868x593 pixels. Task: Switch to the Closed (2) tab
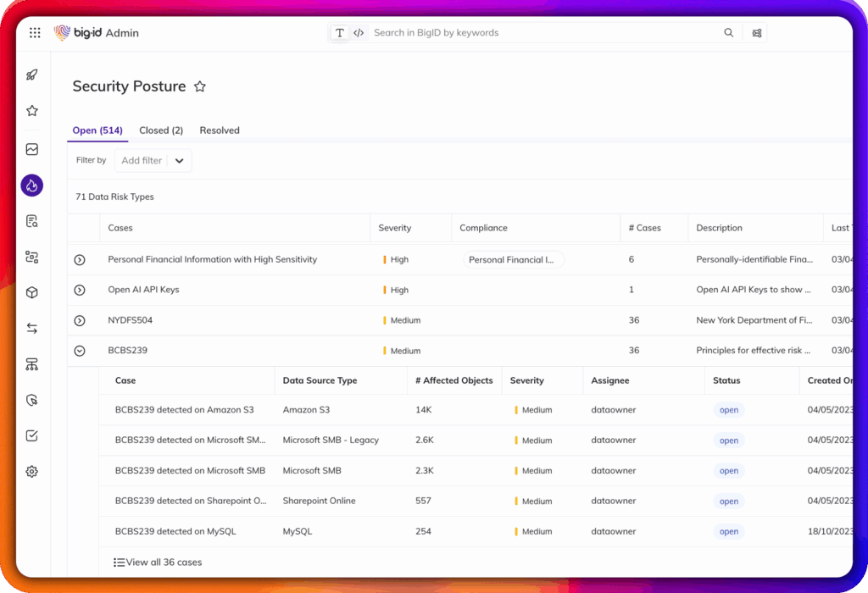[161, 130]
